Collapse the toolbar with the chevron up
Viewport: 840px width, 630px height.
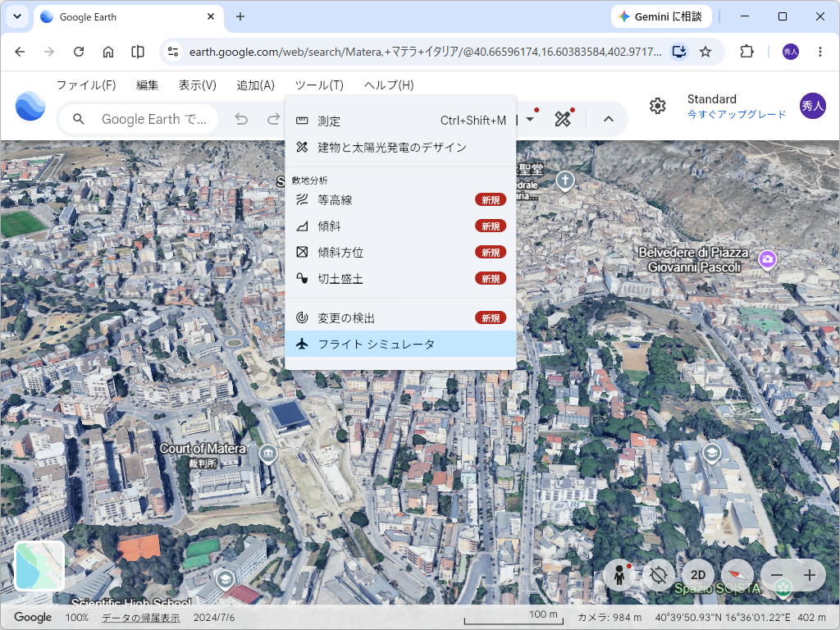(x=609, y=119)
